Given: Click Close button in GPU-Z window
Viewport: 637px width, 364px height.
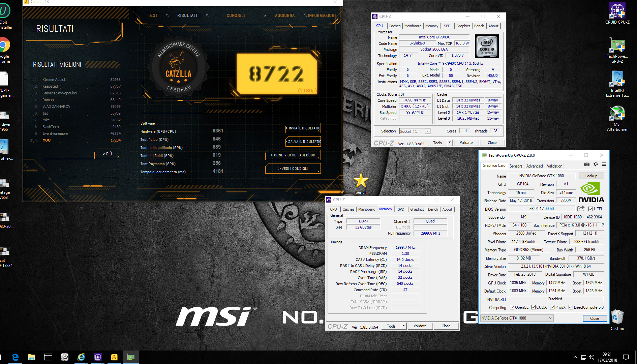Looking at the screenshot, I should click(595, 318).
